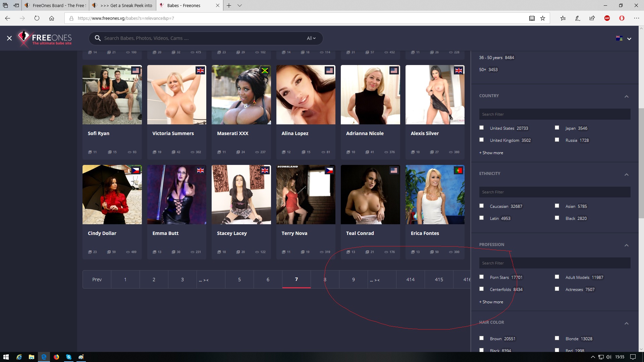The width and height of the screenshot is (644, 362).
Task: Open Firefox from the taskbar
Action: [x=56, y=357]
